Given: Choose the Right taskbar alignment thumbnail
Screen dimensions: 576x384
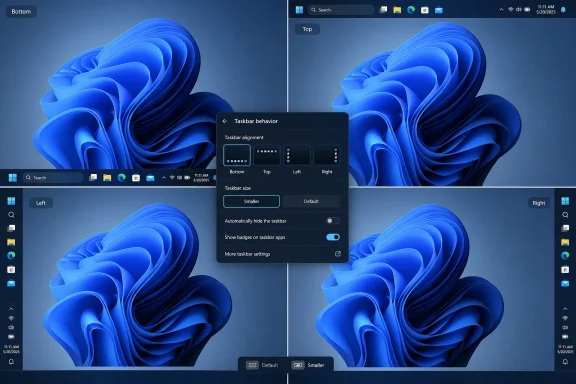Looking at the screenshot, I should tap(327, 155).
